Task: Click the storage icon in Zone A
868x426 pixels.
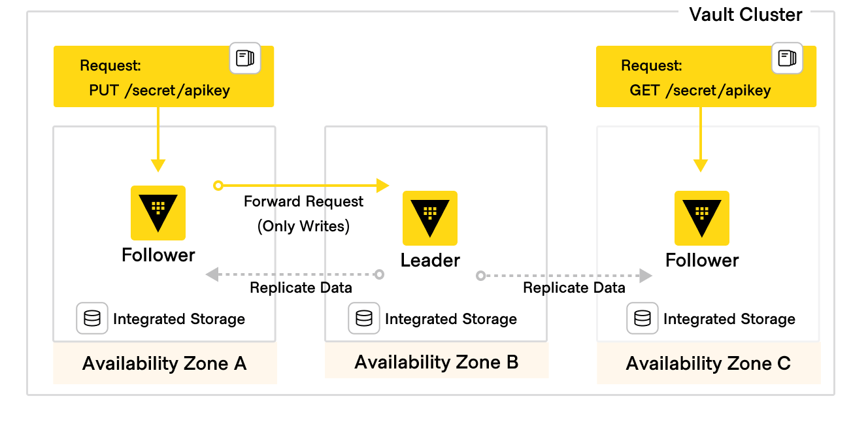Action: point(92,319)
